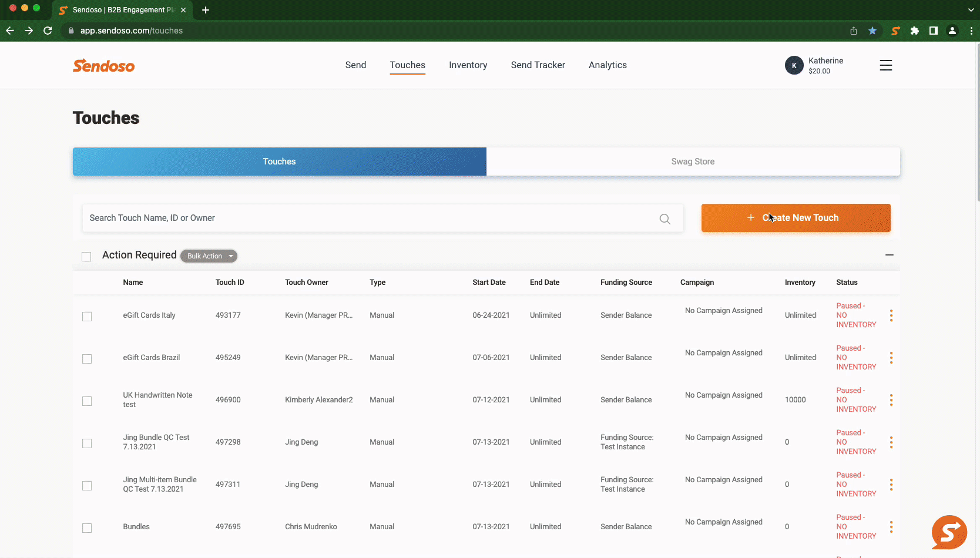The width and height of the screenshot is (980, 558).
Task: Click Katherine's profile avatar
Action: tap(794, 65)
